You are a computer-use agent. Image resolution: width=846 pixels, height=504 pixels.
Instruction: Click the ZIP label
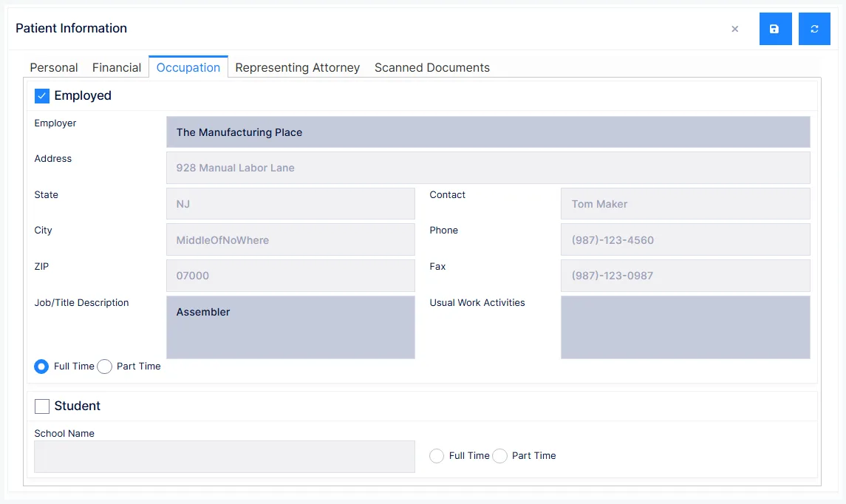click(x=41, y=267)
